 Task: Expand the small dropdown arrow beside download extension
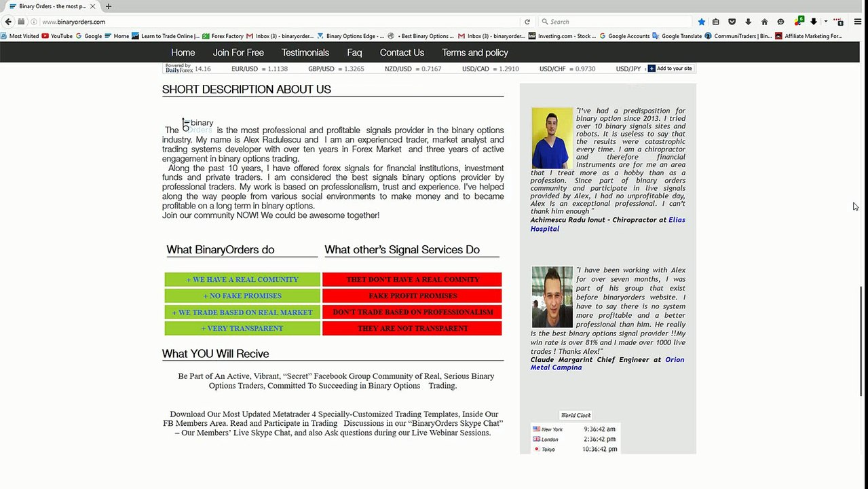point(825,22)
